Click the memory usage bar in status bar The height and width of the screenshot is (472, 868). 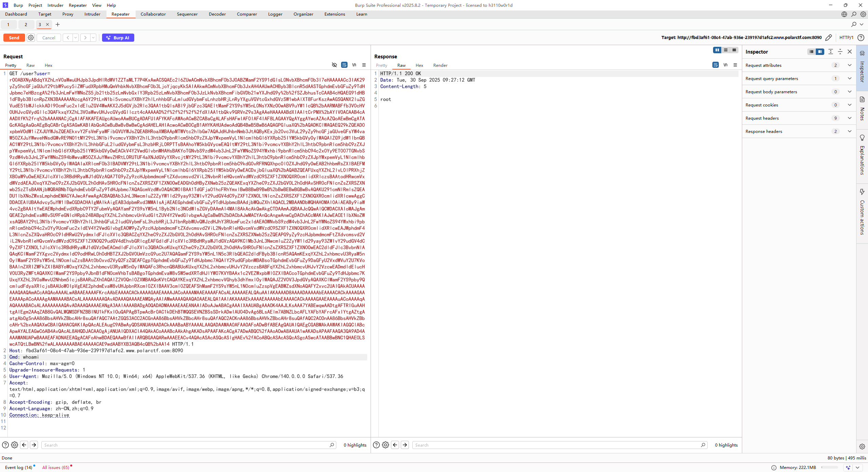[x=830, y=468]
